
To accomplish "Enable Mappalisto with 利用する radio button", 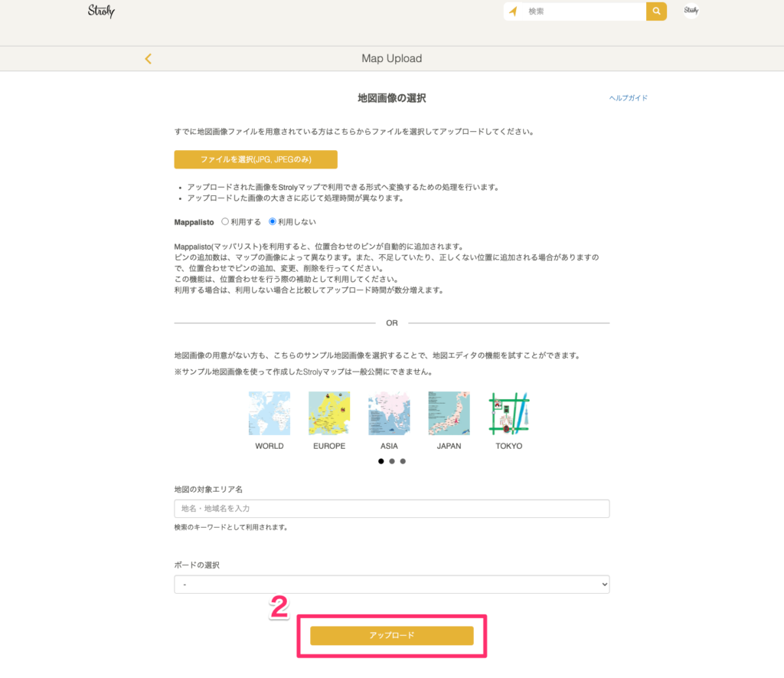I will coord(225,221).
